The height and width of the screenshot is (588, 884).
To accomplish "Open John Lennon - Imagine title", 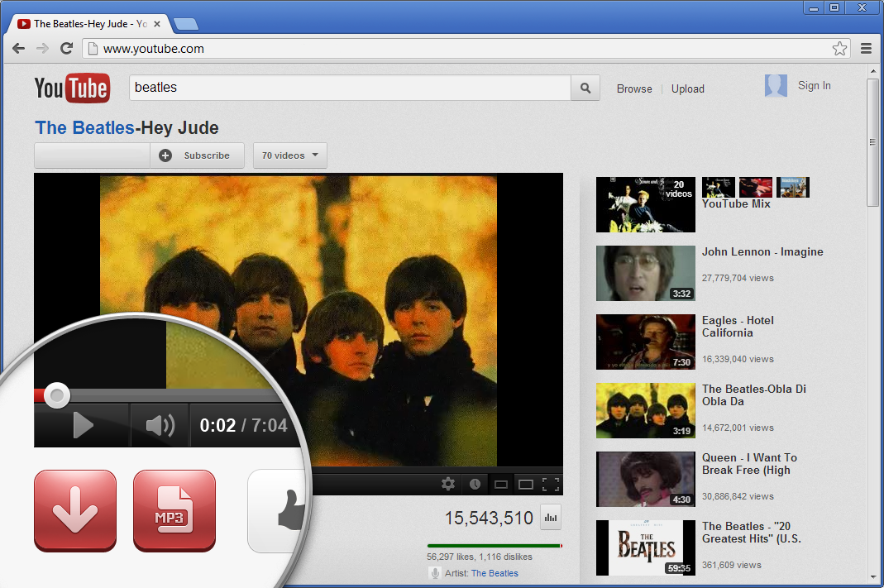I will tap(762, 252).
